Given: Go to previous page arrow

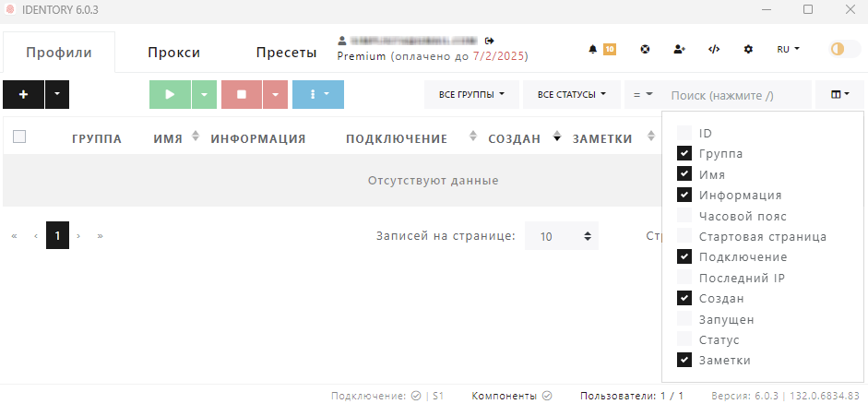Looking at the screenshot, I should coord(36,236).
